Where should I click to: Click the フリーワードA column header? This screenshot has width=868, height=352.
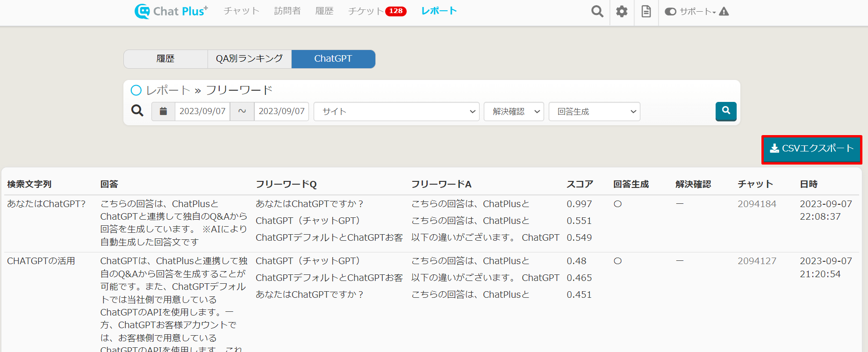pos(441,184)
